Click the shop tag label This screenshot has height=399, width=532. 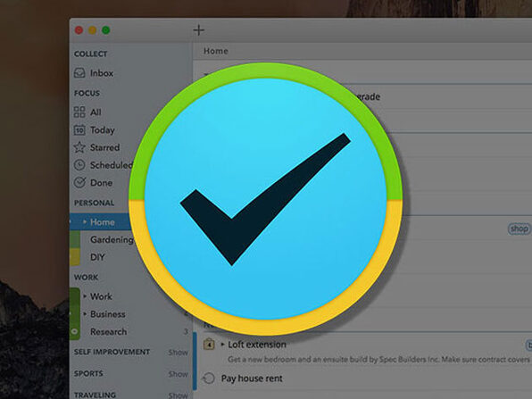[520, 229]
